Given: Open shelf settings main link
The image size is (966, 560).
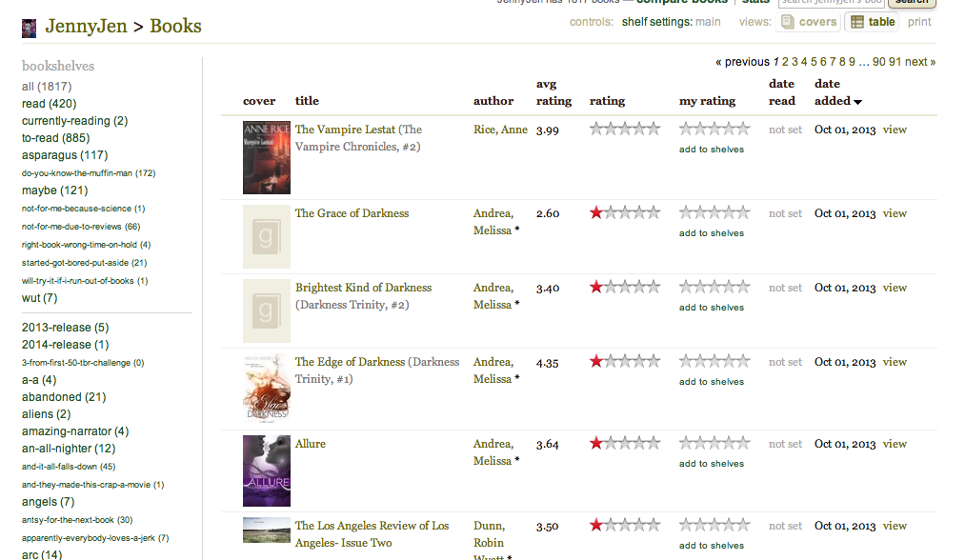Looking at the screenshot, I should pyautogui.click(x=708, y=22).
